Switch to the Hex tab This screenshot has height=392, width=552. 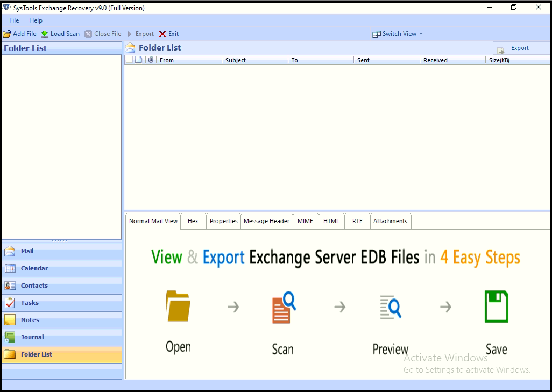(x=193, y=221)
